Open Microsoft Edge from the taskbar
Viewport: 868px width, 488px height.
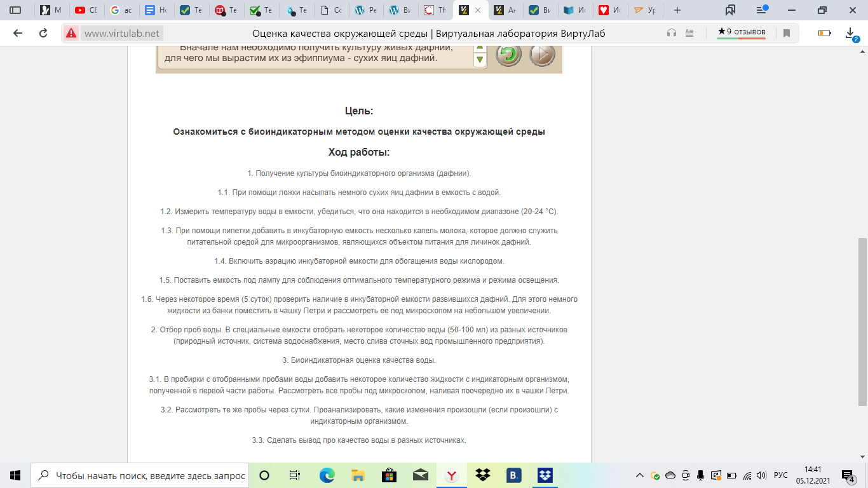click(327, 475)
